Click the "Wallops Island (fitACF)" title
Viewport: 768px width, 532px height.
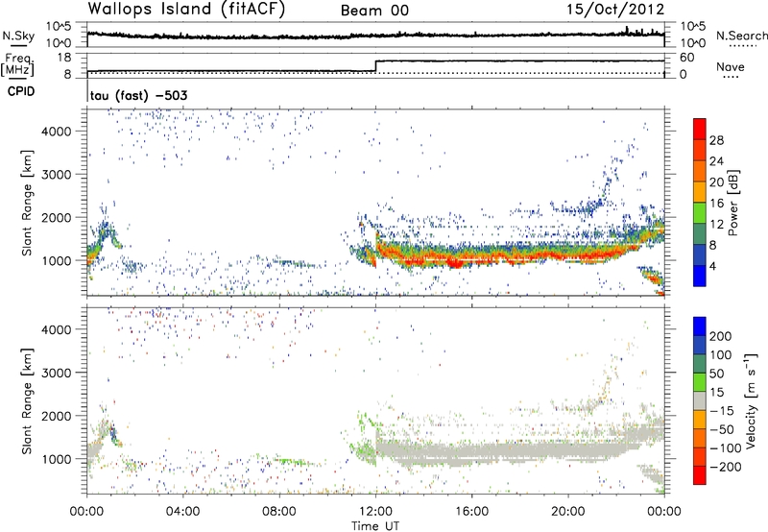(186, 9)
